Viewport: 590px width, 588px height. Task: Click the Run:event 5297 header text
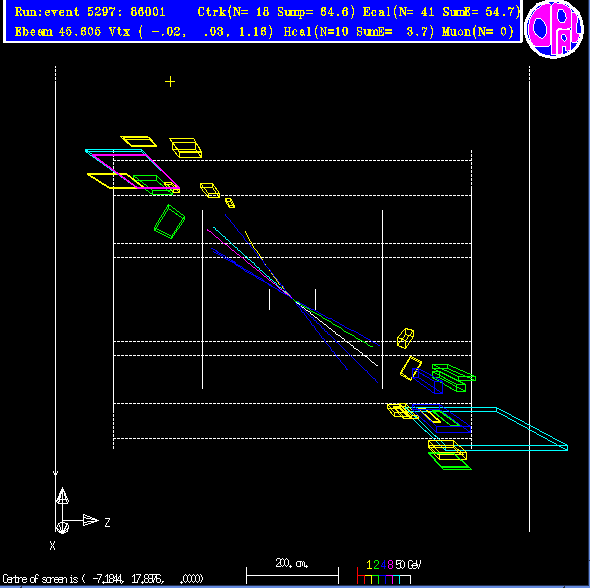pyautogui.click(x=90, y=12)
